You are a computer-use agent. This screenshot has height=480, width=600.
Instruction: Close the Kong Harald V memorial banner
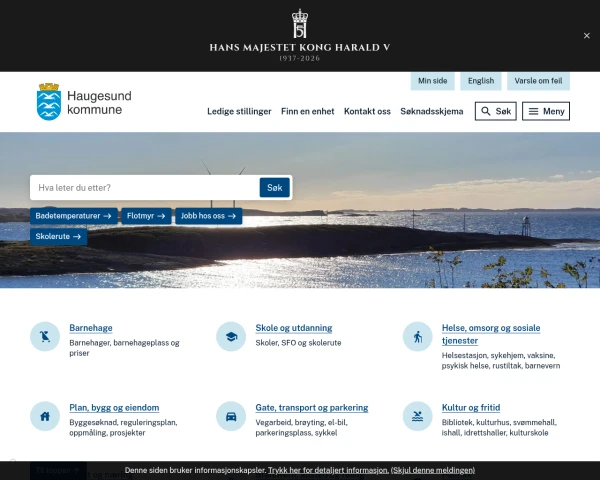(x=586, y=36)
